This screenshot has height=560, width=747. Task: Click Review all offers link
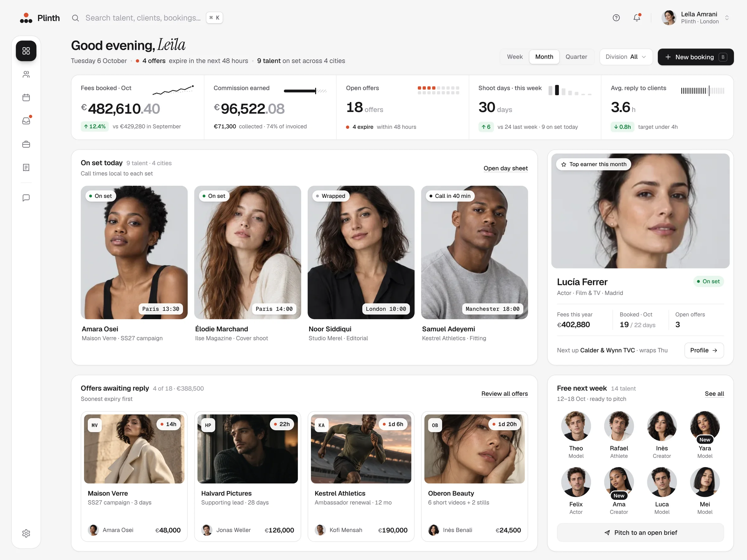tap(505, 394)
